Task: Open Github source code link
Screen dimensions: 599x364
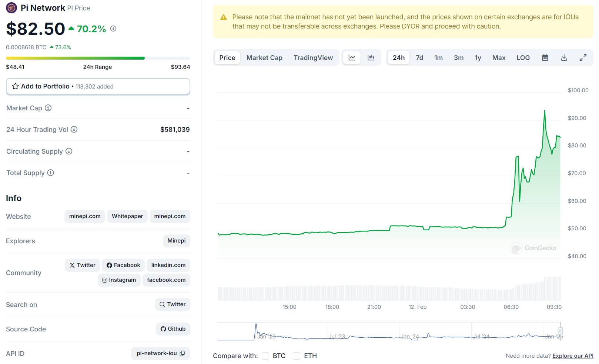Action: 173,329
